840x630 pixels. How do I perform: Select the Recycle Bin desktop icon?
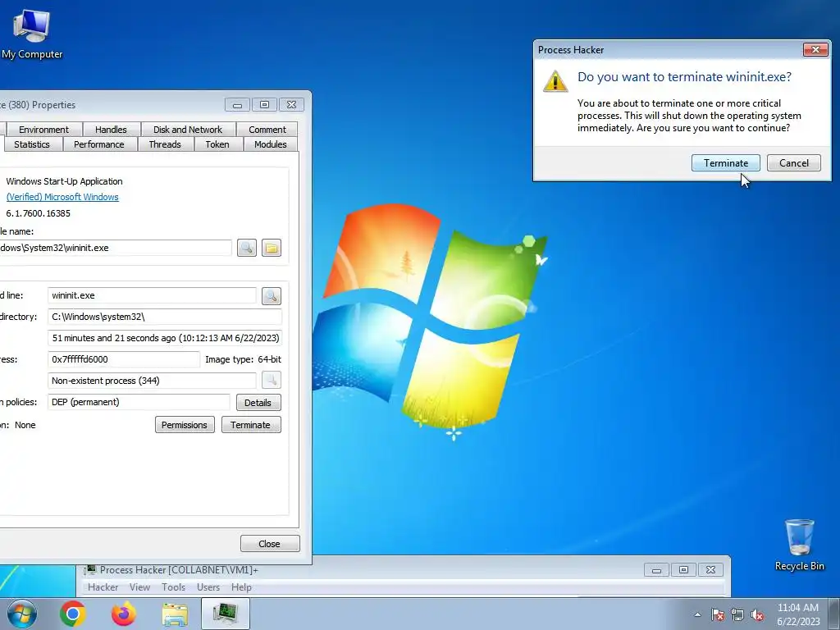click(799, 545)
